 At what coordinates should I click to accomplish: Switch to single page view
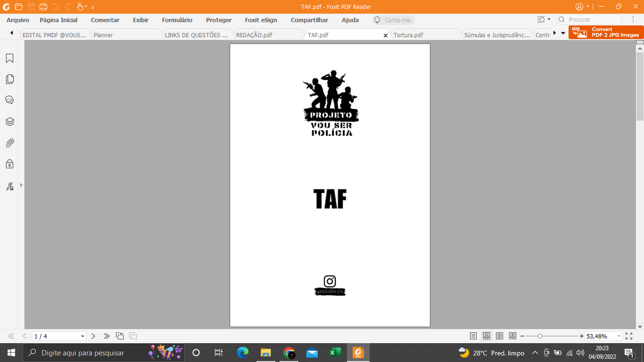click(473, 336)
